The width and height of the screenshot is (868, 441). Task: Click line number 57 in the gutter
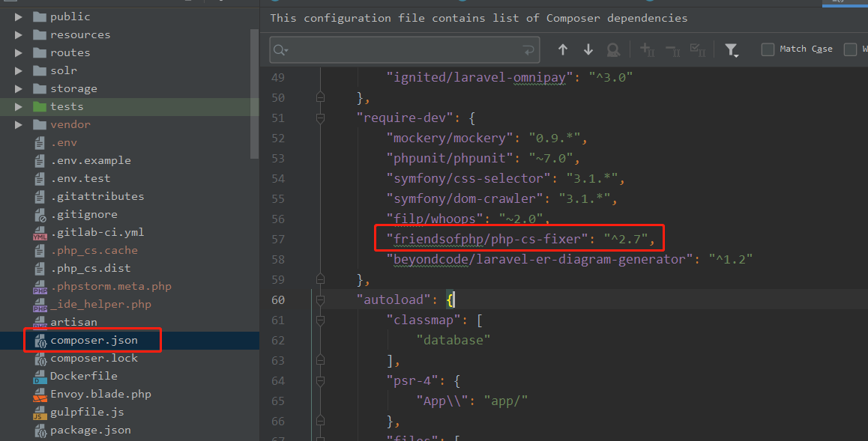coord(278,240)
